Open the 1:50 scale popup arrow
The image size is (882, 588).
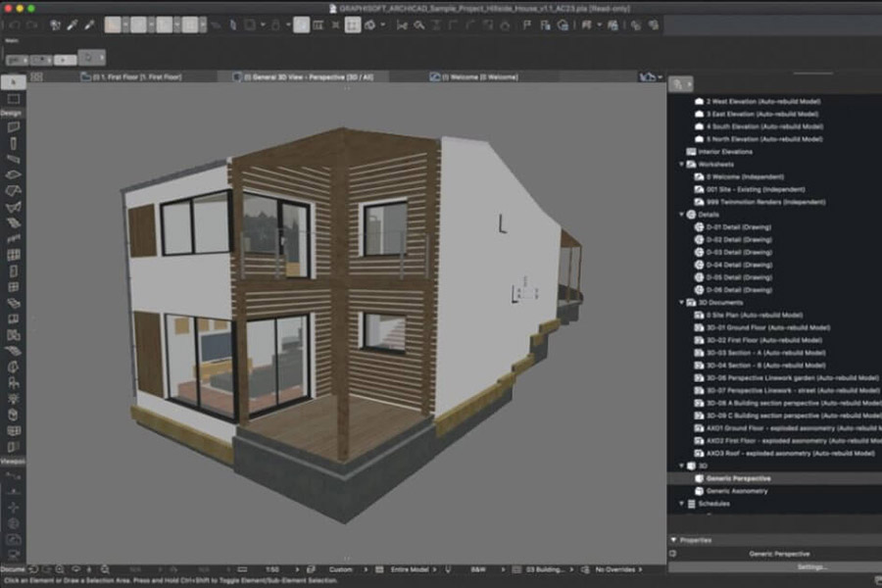pos(297,569)
